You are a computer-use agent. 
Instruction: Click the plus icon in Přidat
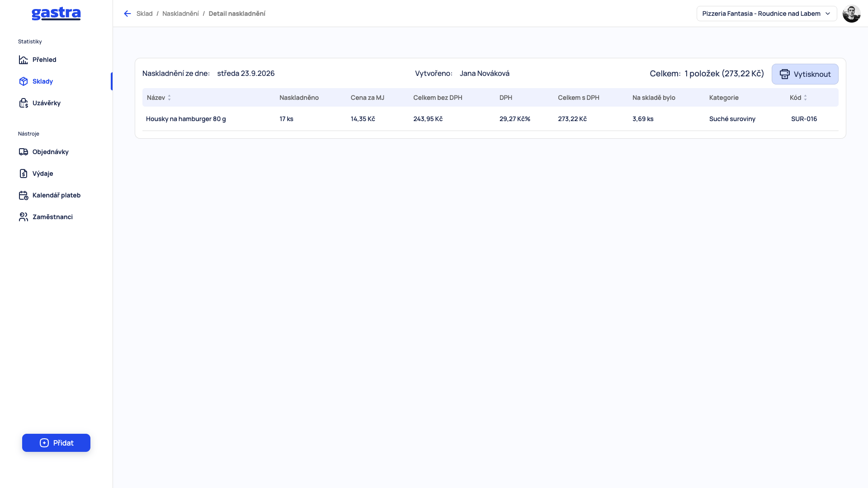(x=44, y=443)
